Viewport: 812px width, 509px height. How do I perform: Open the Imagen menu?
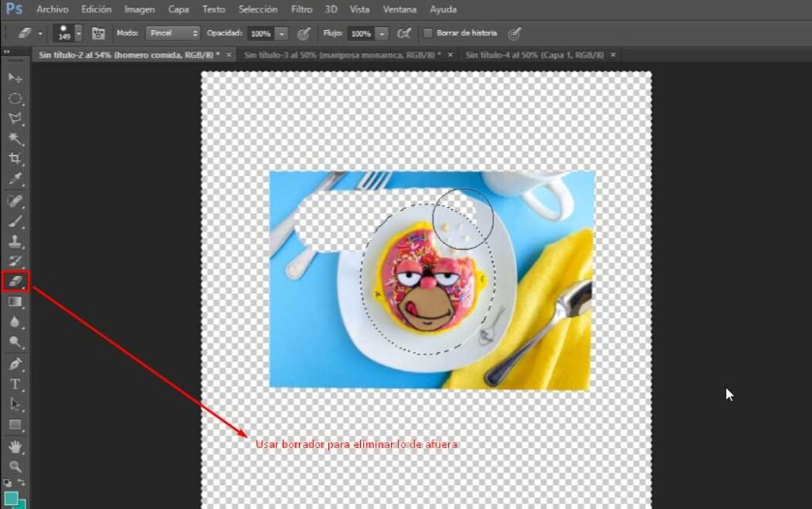tap(140, 10)
